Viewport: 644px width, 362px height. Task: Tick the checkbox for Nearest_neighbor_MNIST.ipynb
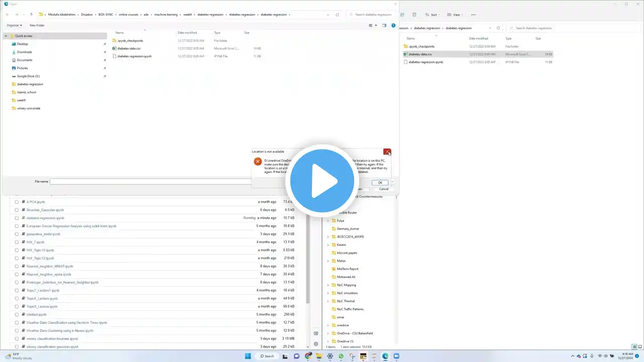pos(17,266)
